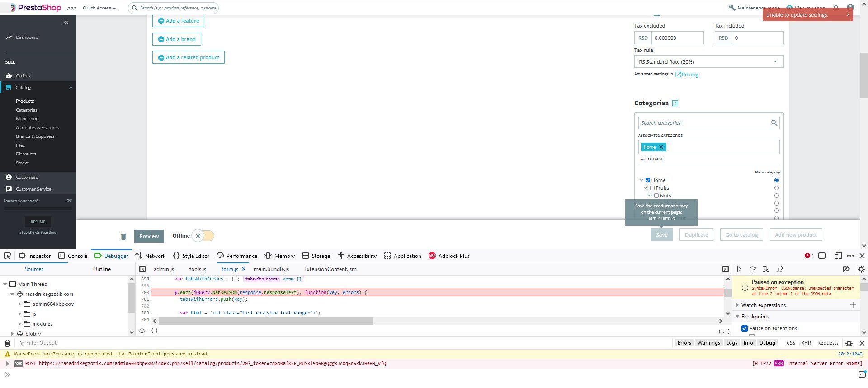
Task: Uncheck Pause on exceptions
Action: click(x=745, y=328)
